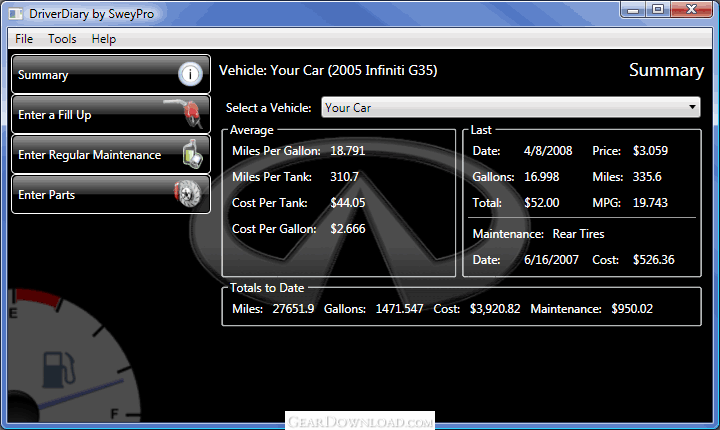Click the last price value $3.059
The width and height of the screenshot is (720, 430).
pos(650,151)
